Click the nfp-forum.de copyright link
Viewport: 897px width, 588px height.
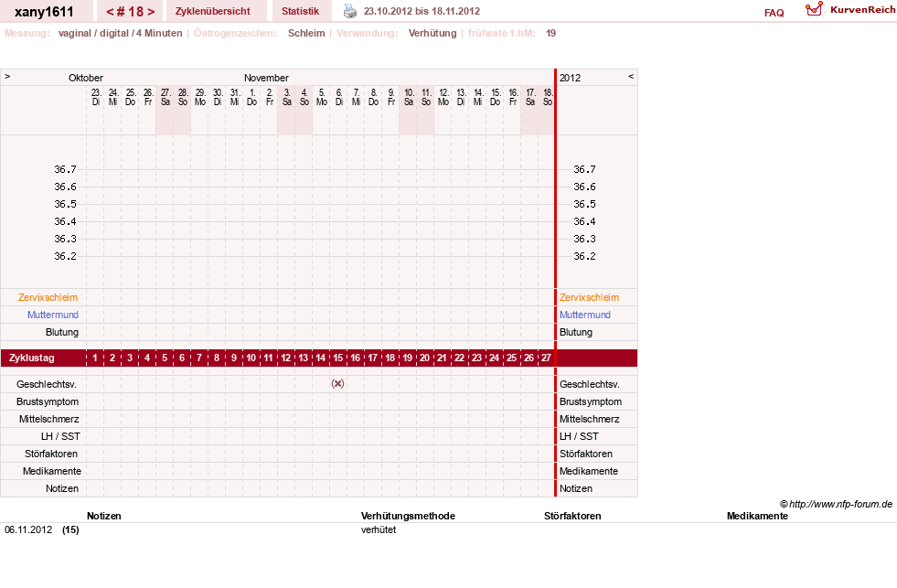point(836,504)
